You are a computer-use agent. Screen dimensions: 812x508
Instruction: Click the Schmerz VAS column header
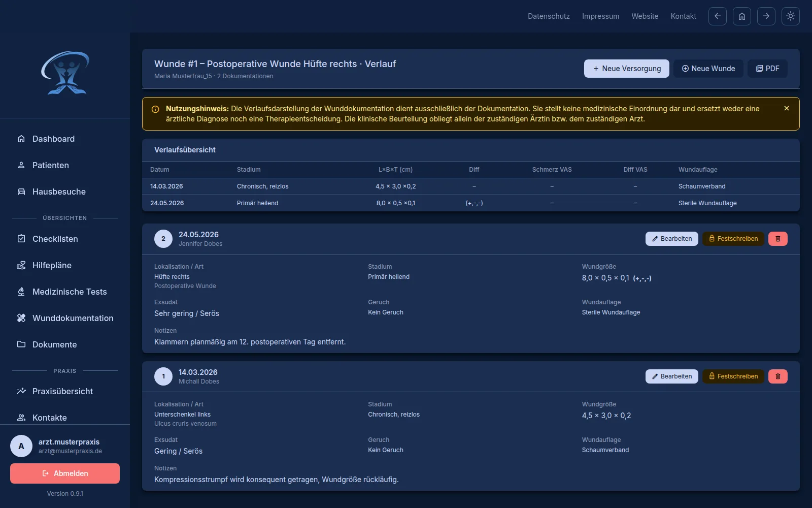pyautogui.click(x=552, y=170)
